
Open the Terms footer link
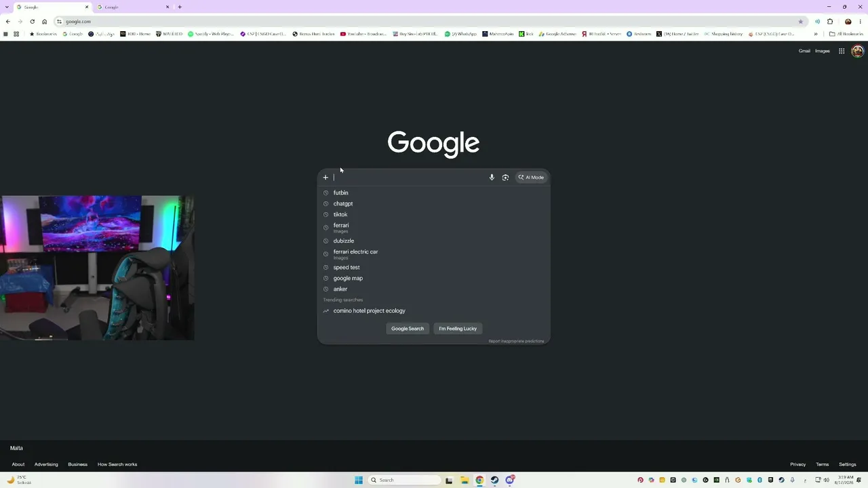click(x=823, y=464)
